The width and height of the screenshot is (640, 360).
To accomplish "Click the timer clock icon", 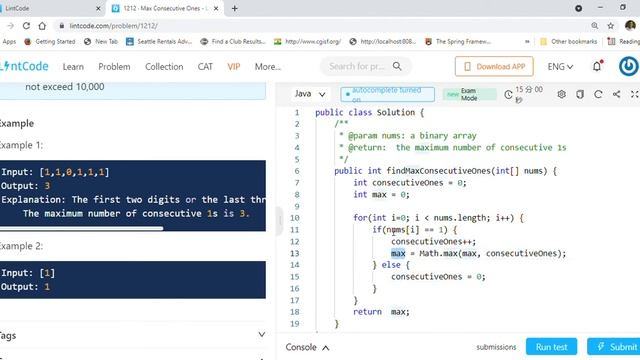I will tap(508, 94).
